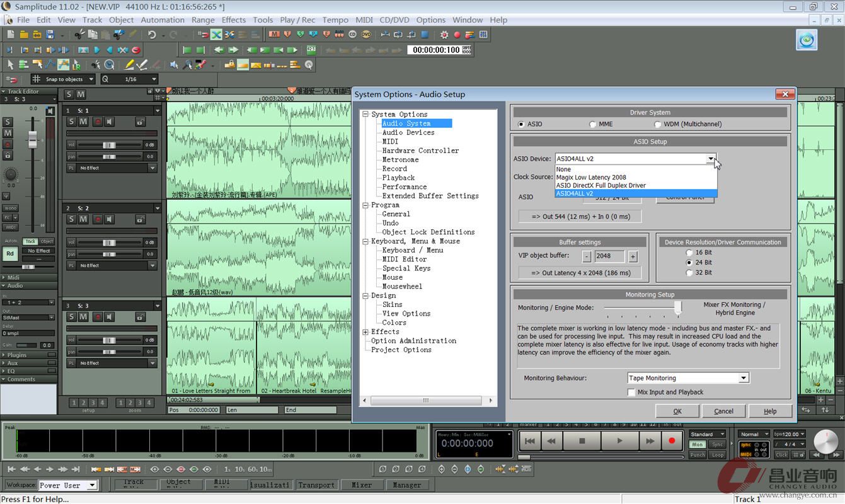This screenshot has width=845, height=504.
Task: Open the CD/DVD menu
Action: click(394, 20)
